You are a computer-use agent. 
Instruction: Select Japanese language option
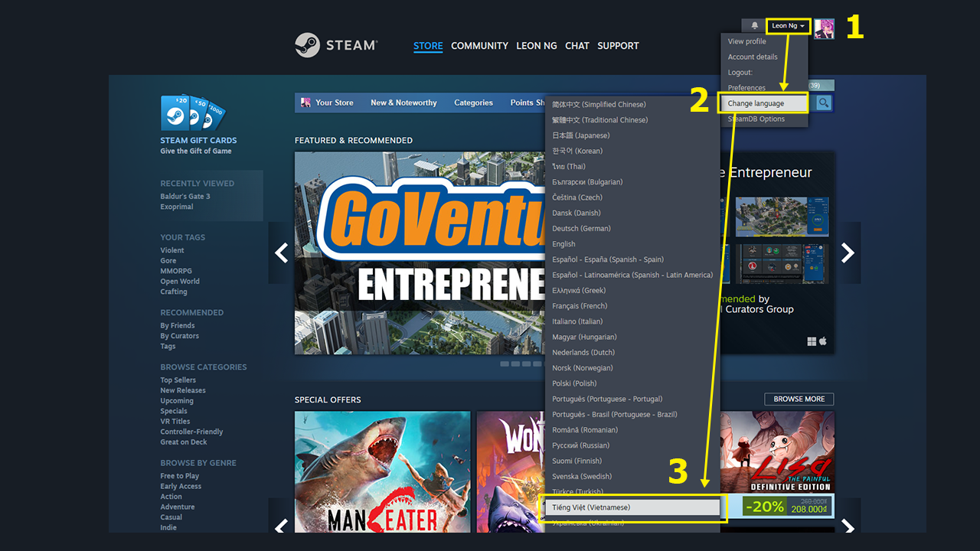click(x=632, y=135)
